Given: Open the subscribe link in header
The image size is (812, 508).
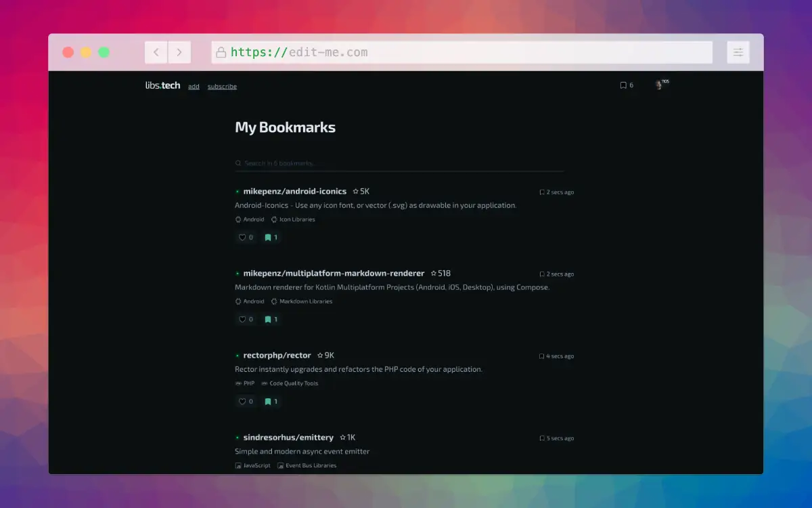Looking at the screenshot, I should coord(222,87).
